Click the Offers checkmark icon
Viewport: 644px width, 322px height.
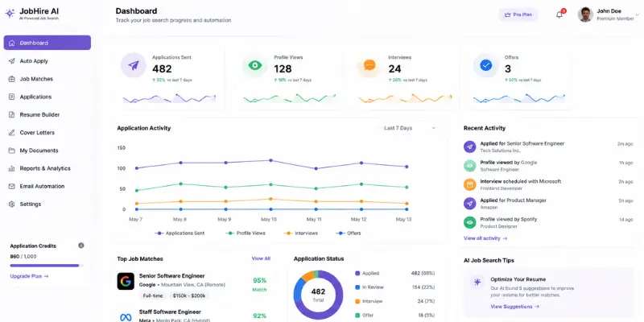[486, 65]
